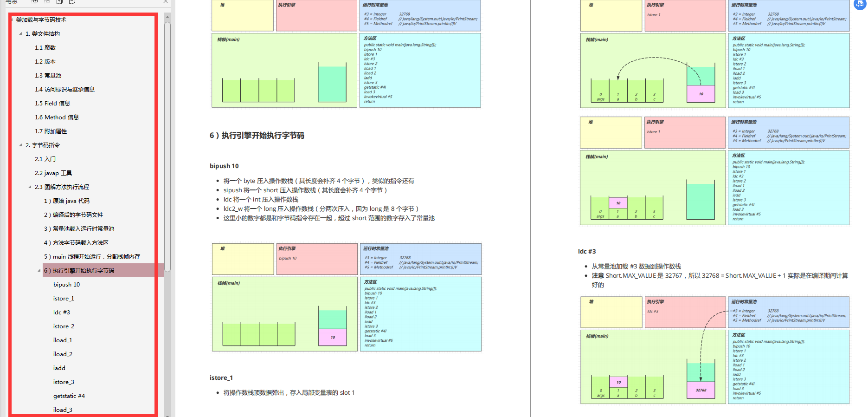This screenshot has width=868, height=417.
Task: Click the root bookmark '类加载与字节码技术'
Action: click(41, 20)
